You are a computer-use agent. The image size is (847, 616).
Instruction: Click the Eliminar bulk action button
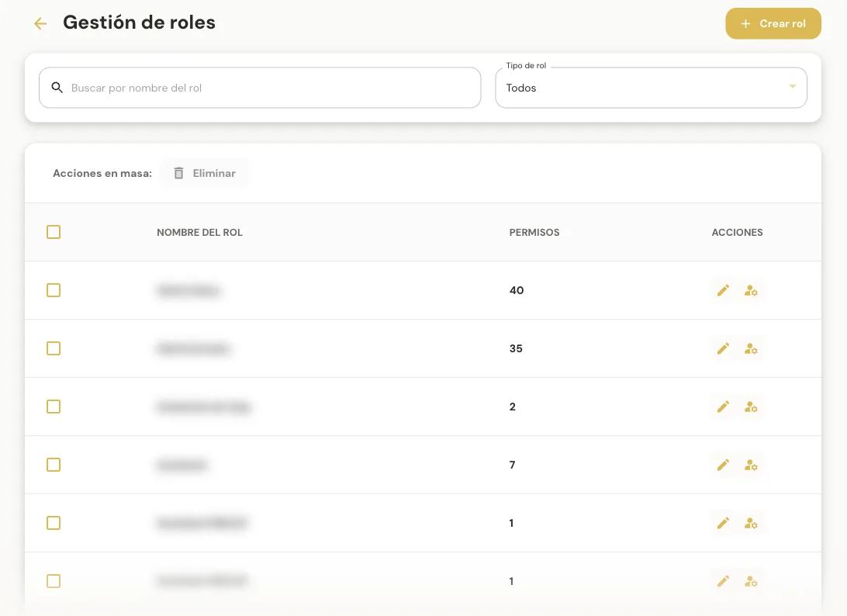(205, 173)
